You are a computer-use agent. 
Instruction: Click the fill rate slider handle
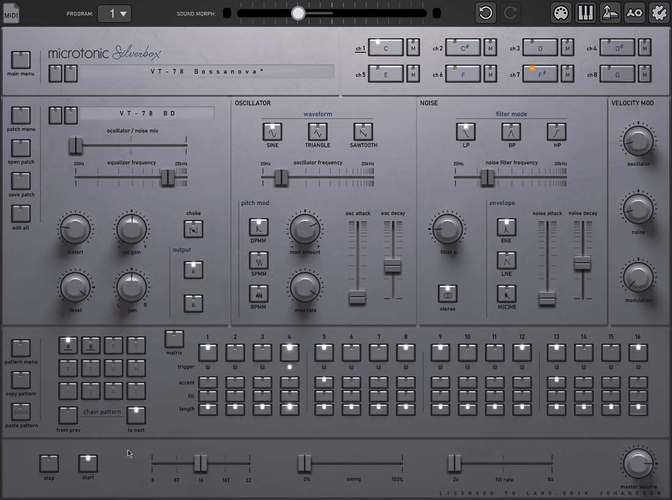tap(454, 463)
